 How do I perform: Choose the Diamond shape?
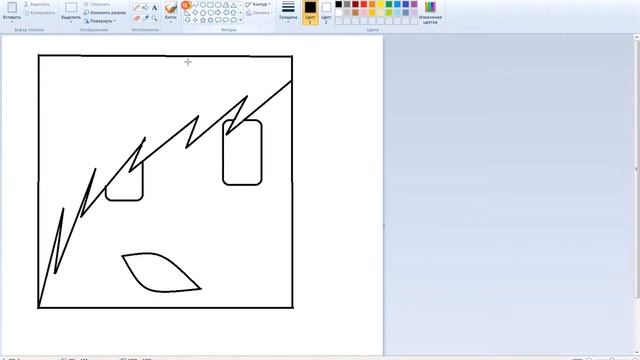[x=195, y=13]
